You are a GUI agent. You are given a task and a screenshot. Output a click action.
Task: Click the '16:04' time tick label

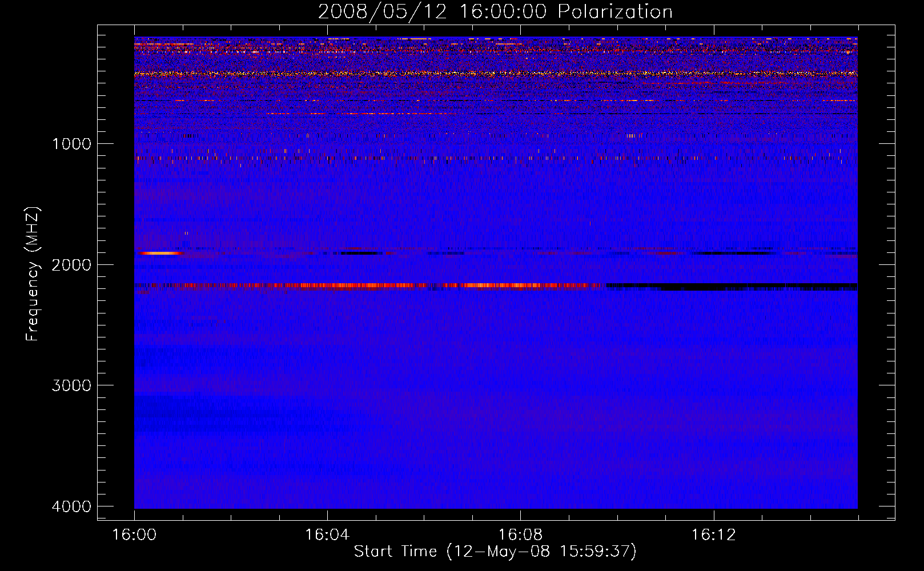[327, 535]
